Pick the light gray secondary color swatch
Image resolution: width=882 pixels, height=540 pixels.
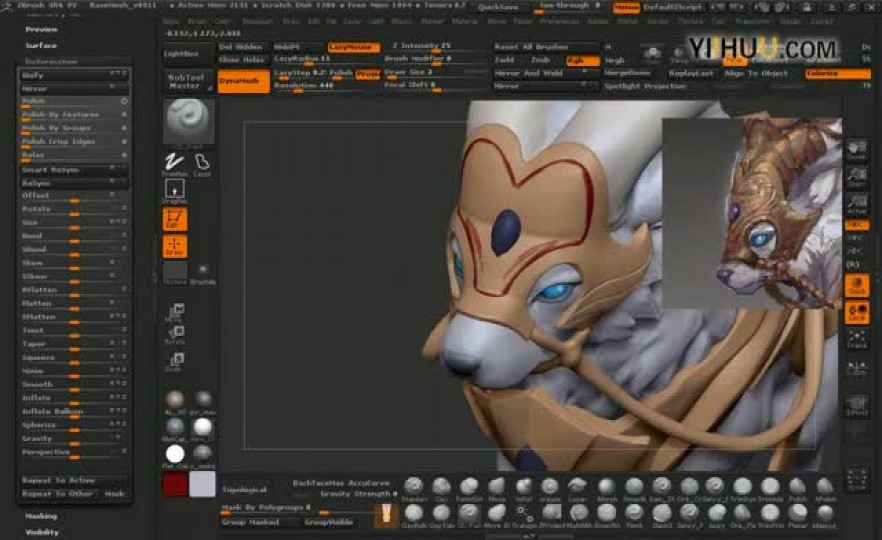click(202, 484)
